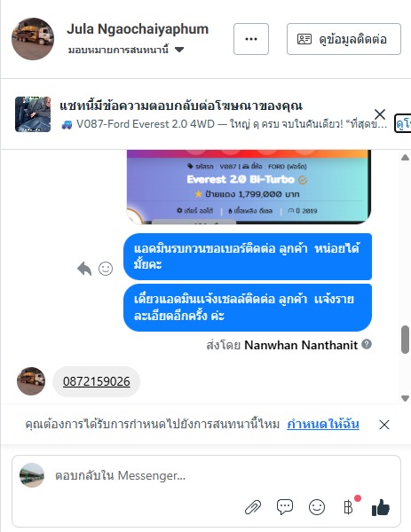The height and width of the screenshot is (532, 411).
Task: Click the assign-to-me link
Action: point(323,424)
